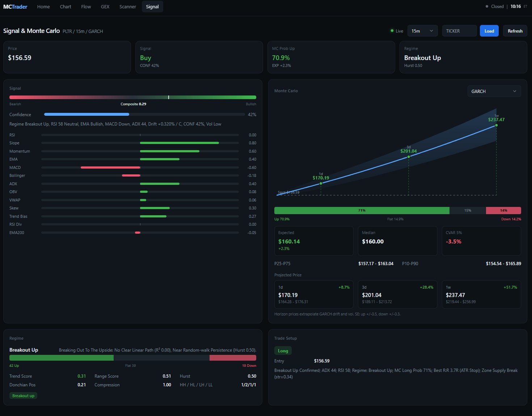Focus the TICKER input field
Viewport: 532px width, 416px height.
460,31
